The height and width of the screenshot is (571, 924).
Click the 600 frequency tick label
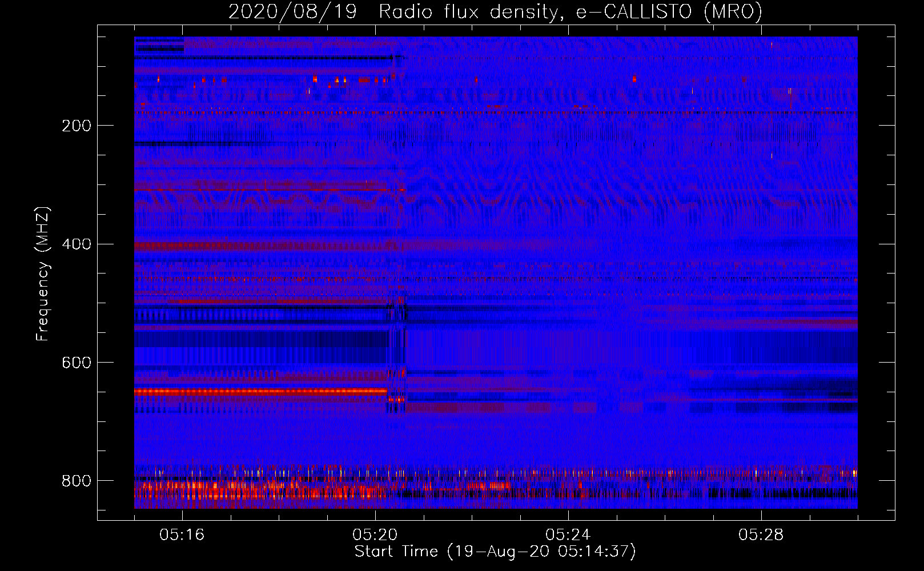pyautogui.click(x=76, y=363)
